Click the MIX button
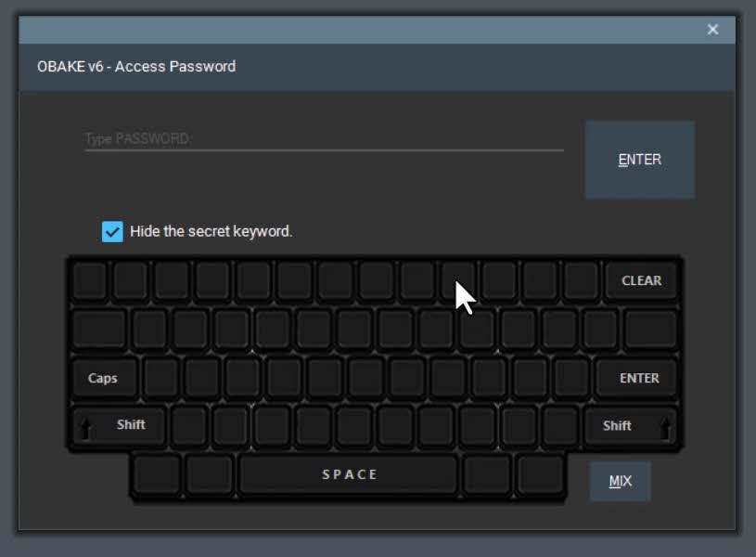The image size is (756, 557). click(x=620, y=481)
